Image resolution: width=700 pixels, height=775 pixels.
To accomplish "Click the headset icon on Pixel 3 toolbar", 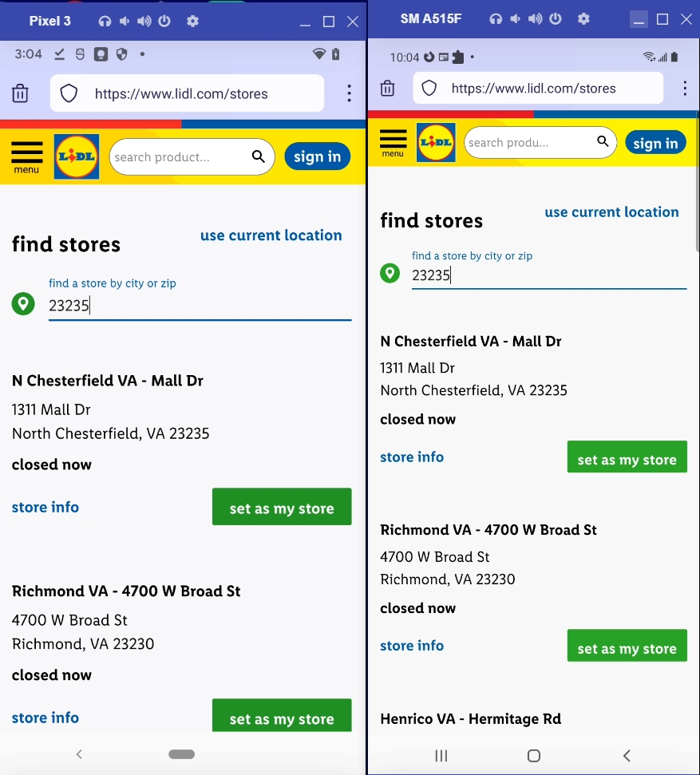I will (x=105, y=22).
